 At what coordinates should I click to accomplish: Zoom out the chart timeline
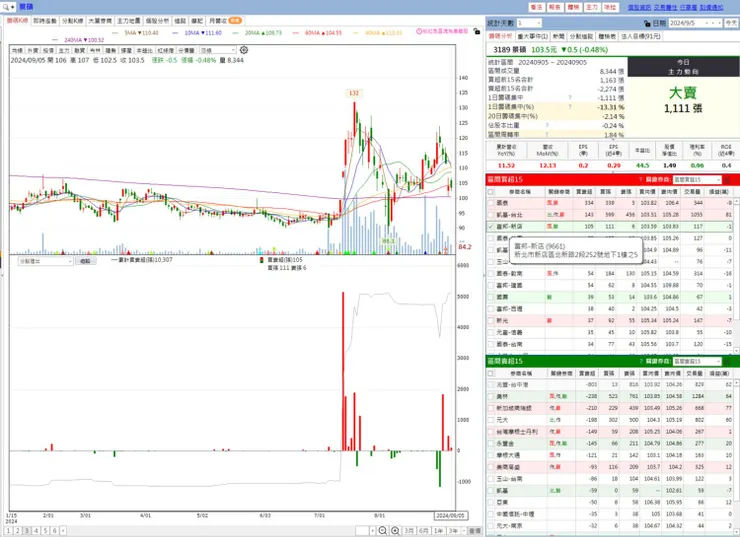click(383, 531)
